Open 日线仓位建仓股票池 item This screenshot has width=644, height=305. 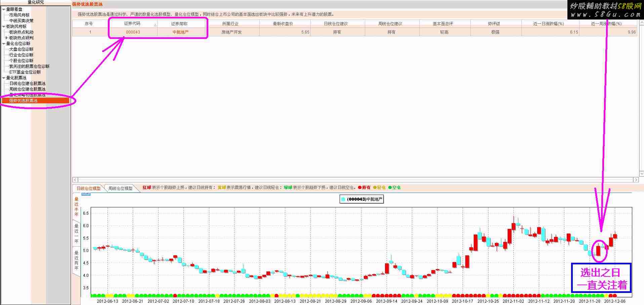27,84
